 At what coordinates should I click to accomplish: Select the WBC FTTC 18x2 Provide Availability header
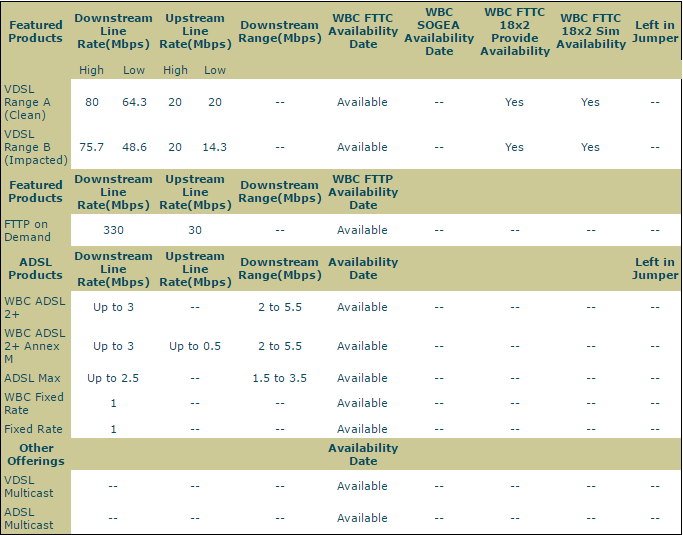pyautogui.click(x=515, y=31)
